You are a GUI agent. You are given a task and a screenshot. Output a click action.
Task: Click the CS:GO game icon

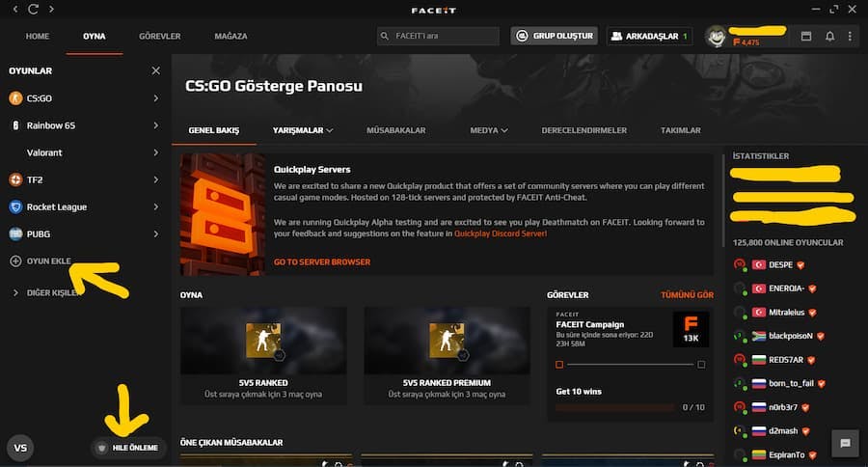tap(15, 98)
